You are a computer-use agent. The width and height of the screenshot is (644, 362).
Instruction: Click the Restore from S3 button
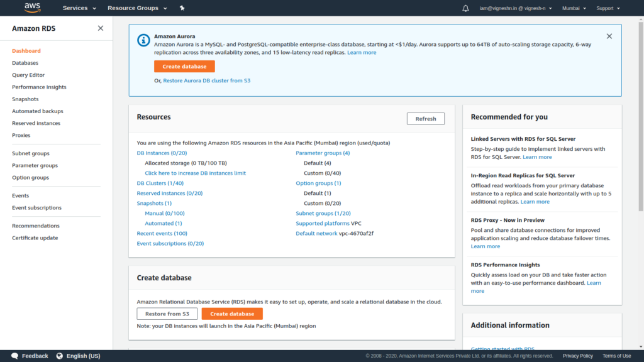[167, 314]
